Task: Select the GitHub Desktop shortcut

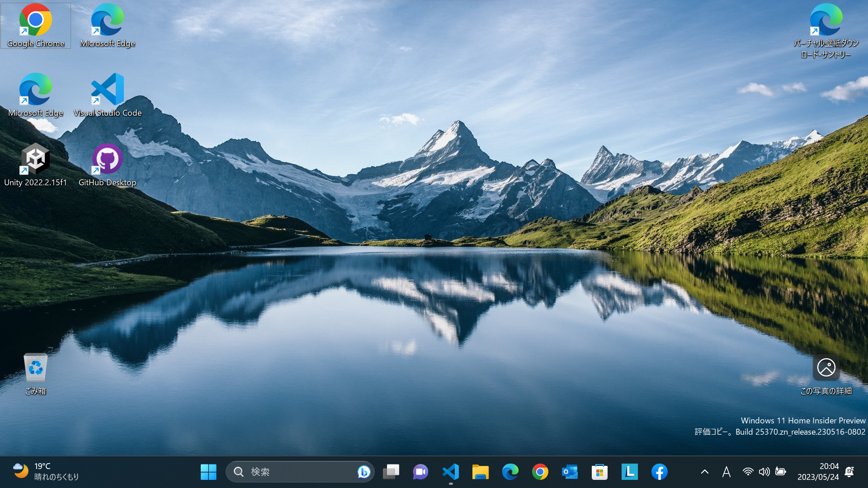Action: pyautogui.click(x=108, y=165)
